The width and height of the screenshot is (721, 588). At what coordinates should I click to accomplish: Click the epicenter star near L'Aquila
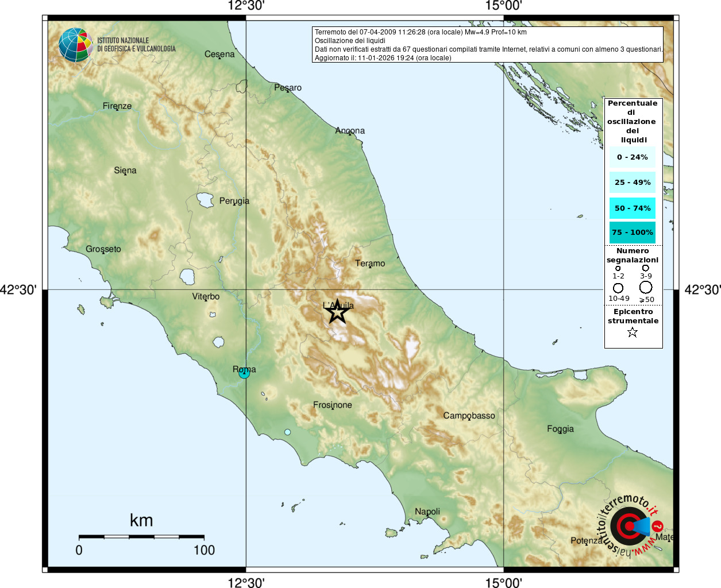[x=337, y=312]
